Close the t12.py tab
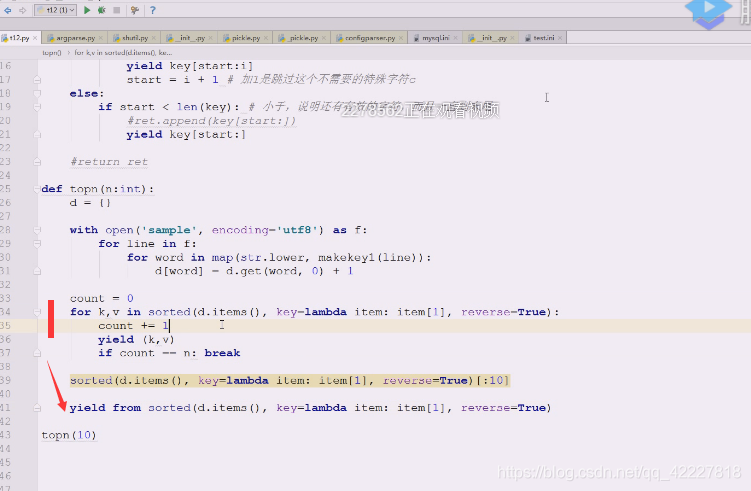Screen dimensions: 751x491 pyautogui.click(x=35, y=38)
